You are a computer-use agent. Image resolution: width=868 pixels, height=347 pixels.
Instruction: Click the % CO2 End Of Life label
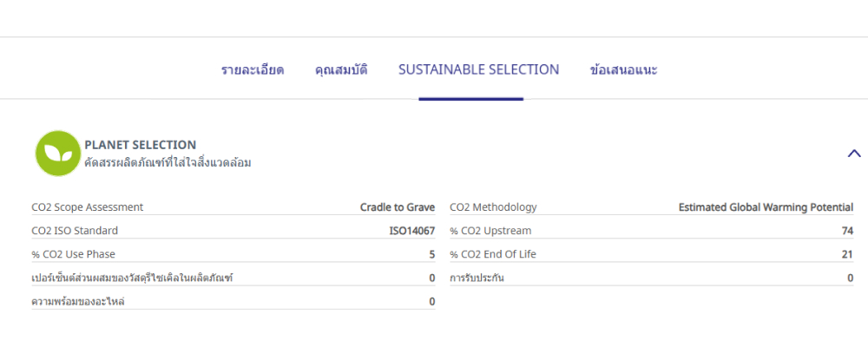493,254
